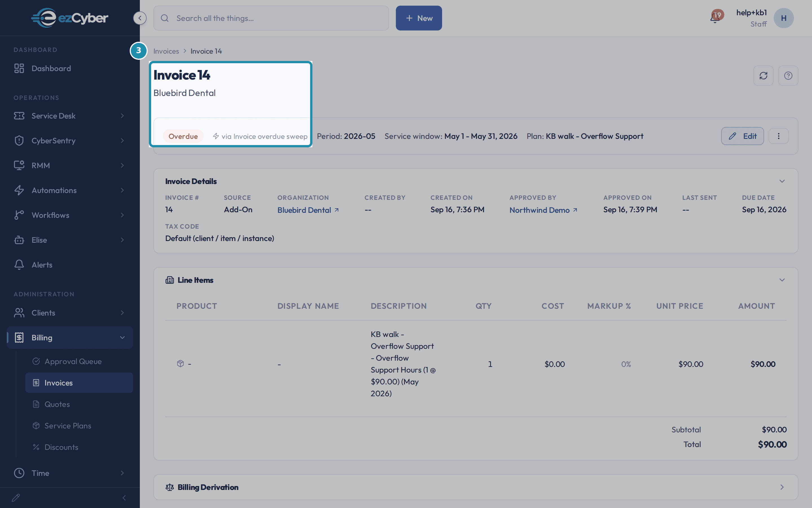This screenshot has width=812, height=508.
Task: Open Discounts under Billing
Action: pos(79,447)
